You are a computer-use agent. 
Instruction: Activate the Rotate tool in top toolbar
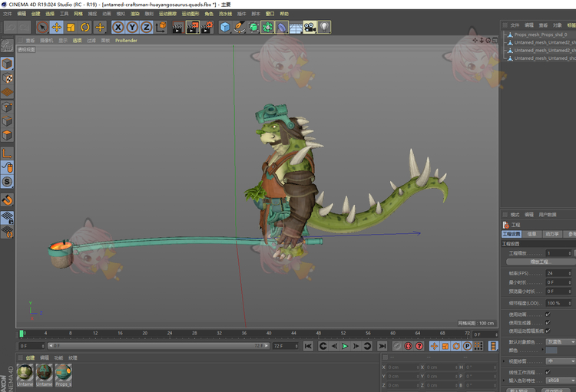(85, 27)
